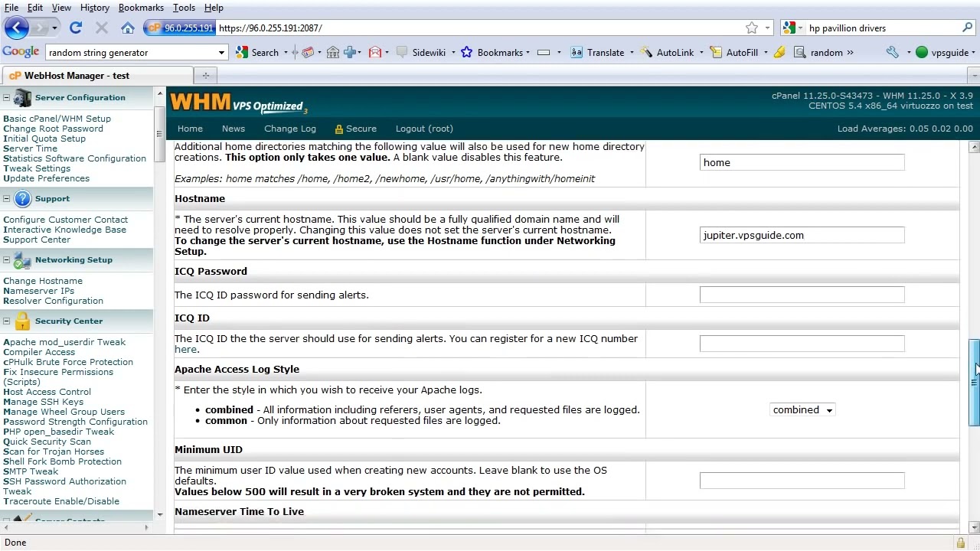
Task: Open the Security Center padlock icon
Action: pyautogui.click(x=22, y=321)
